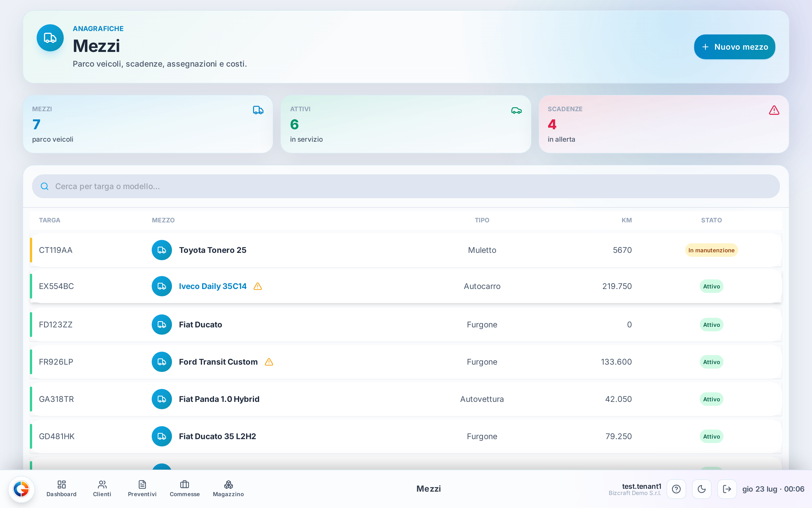Sort by the MEZZO column header
The width and height of the screenshot is (812, 508).
click(x=163, y=220)
